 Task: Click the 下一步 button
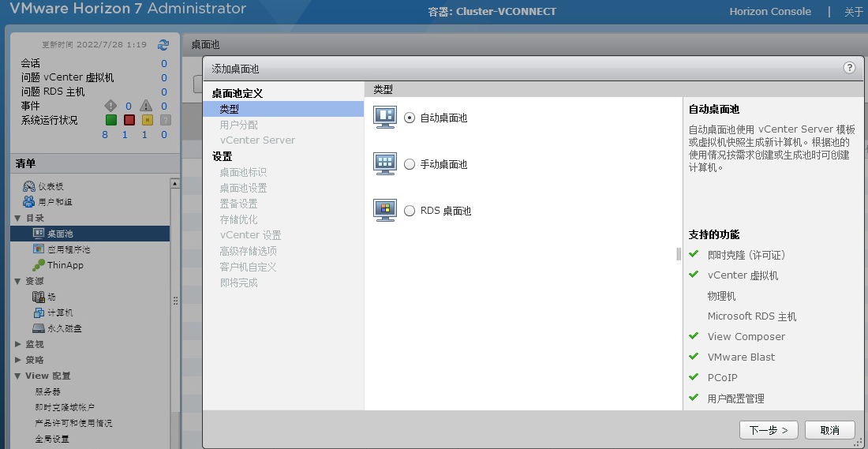(769, 430)
